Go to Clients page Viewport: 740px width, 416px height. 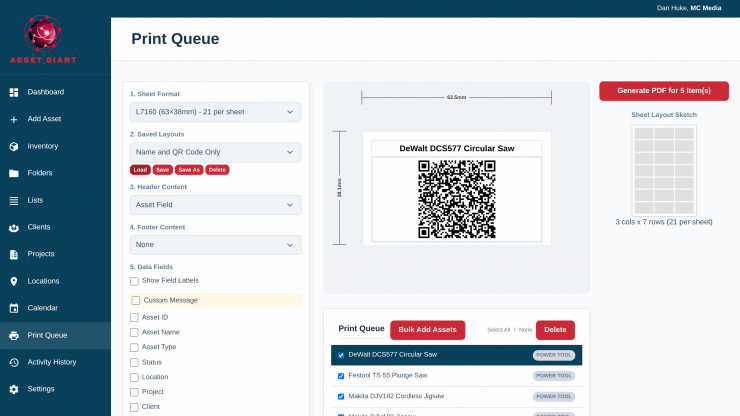[x=39, y=227]
